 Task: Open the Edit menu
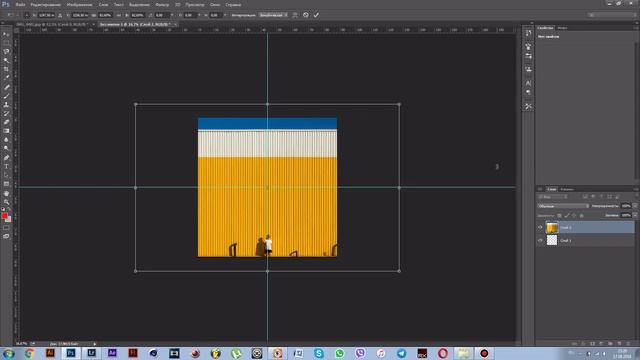coord(45,5)
